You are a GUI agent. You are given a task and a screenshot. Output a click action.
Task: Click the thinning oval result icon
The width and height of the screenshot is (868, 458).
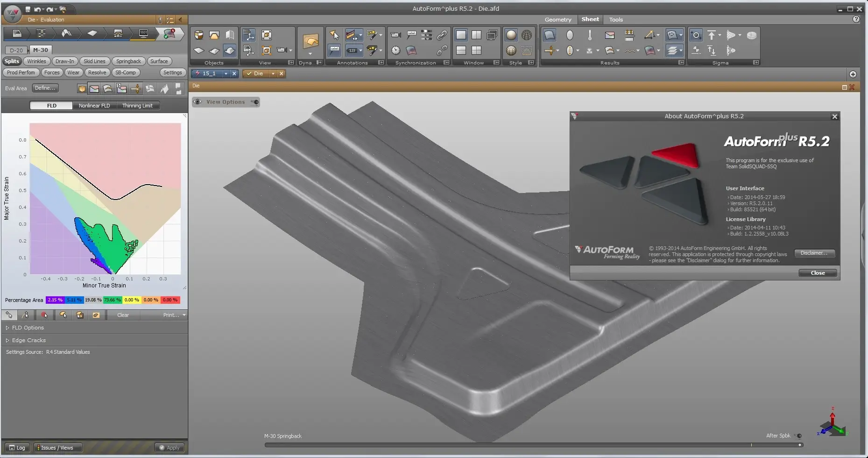570,35
